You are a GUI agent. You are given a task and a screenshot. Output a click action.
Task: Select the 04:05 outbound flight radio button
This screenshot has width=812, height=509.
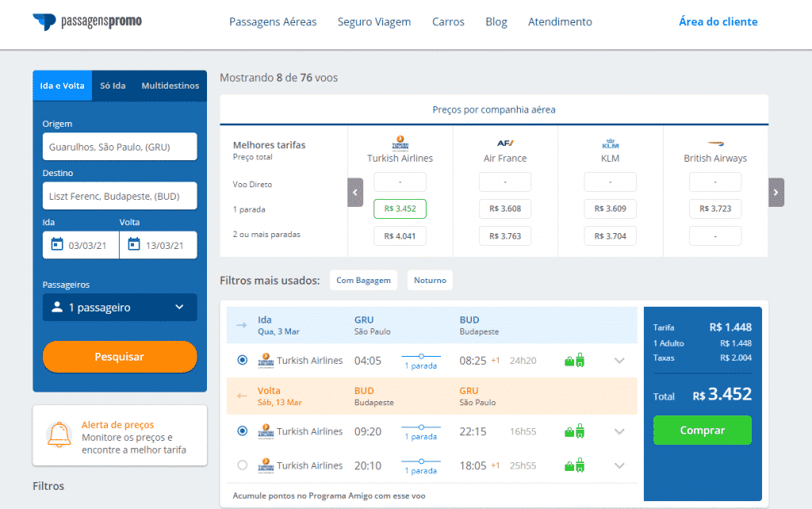click(241, 360)
